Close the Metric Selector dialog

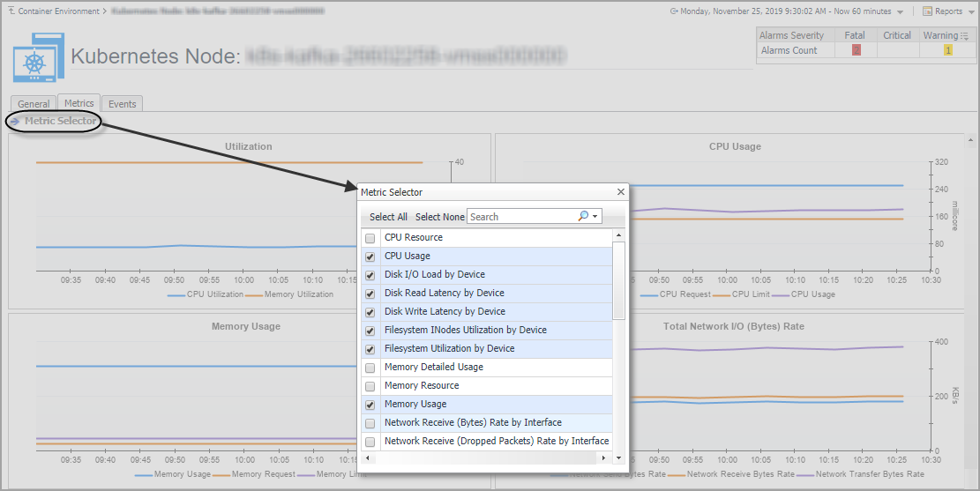[x=621, y=192]
